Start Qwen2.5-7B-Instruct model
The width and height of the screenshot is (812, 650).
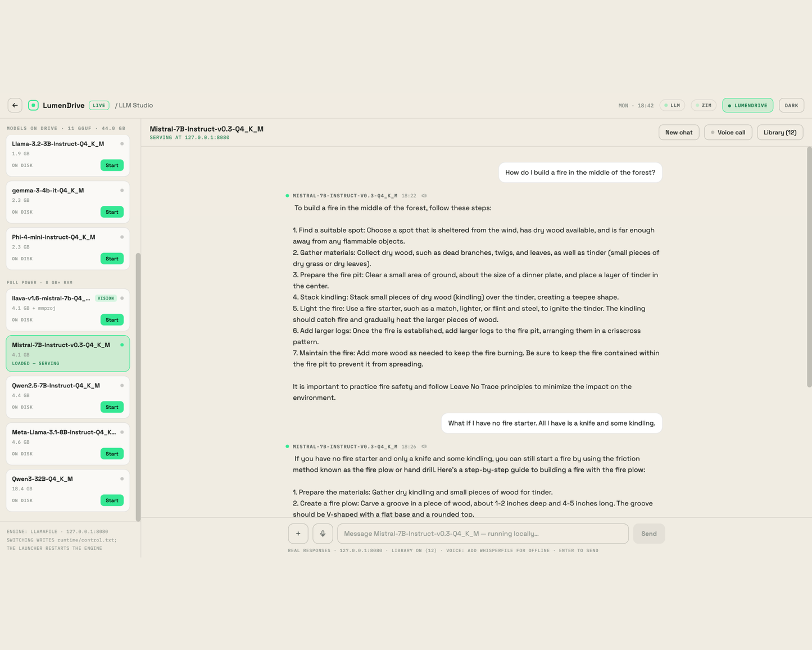(112, 407)
